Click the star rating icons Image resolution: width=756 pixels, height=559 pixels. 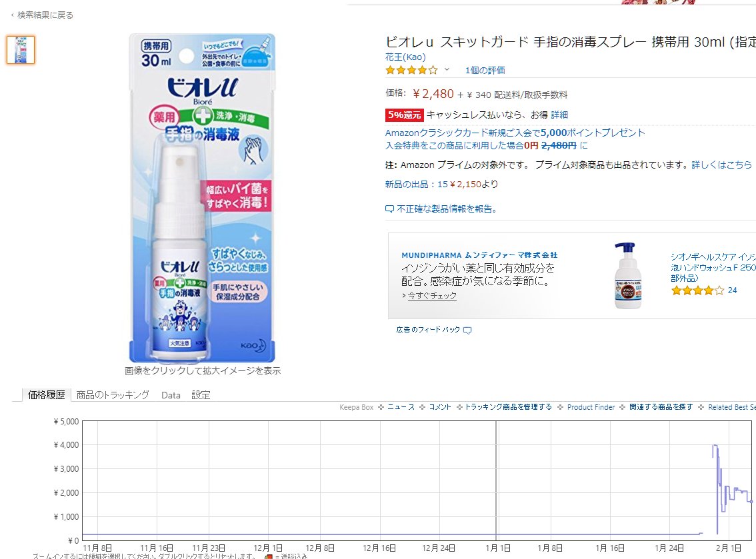click(411, 71)
